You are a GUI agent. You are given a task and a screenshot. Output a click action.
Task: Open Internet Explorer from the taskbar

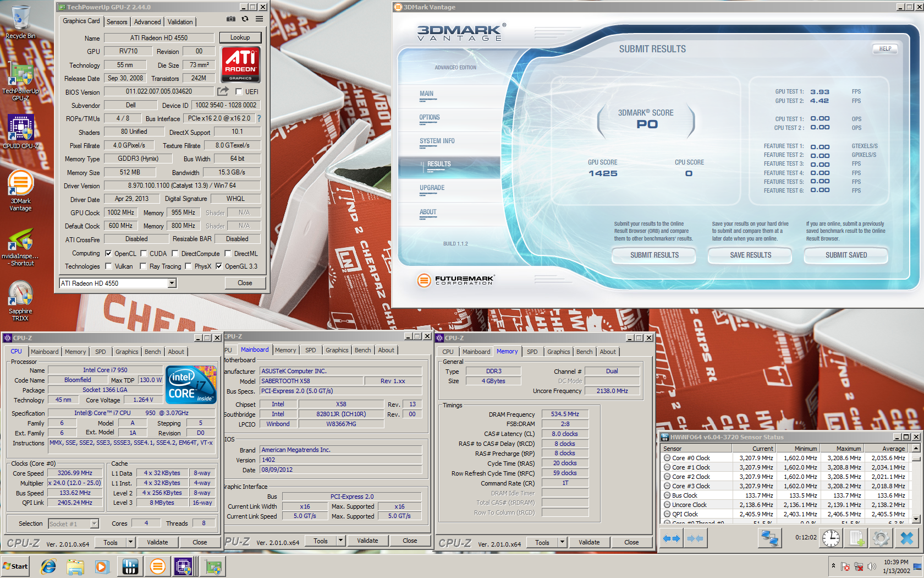[48, 566]
